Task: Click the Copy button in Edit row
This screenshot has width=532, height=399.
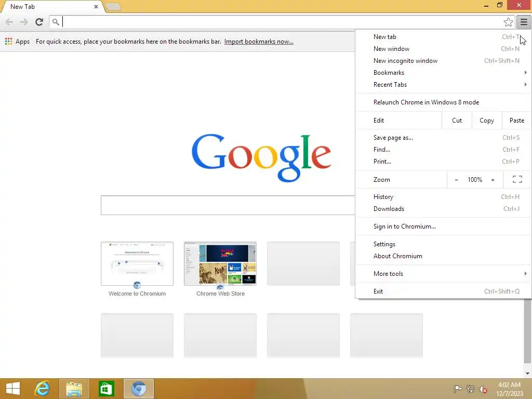Action: coord(486,121)
